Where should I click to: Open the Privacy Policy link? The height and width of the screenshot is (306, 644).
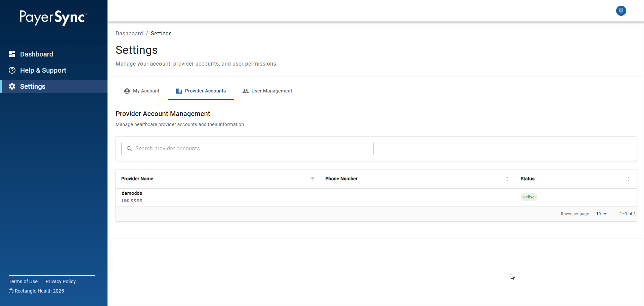(x=61, y=281)
